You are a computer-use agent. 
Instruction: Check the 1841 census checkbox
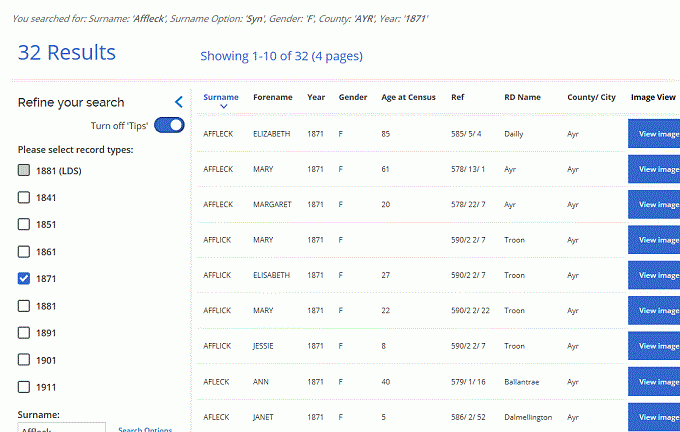24,197
